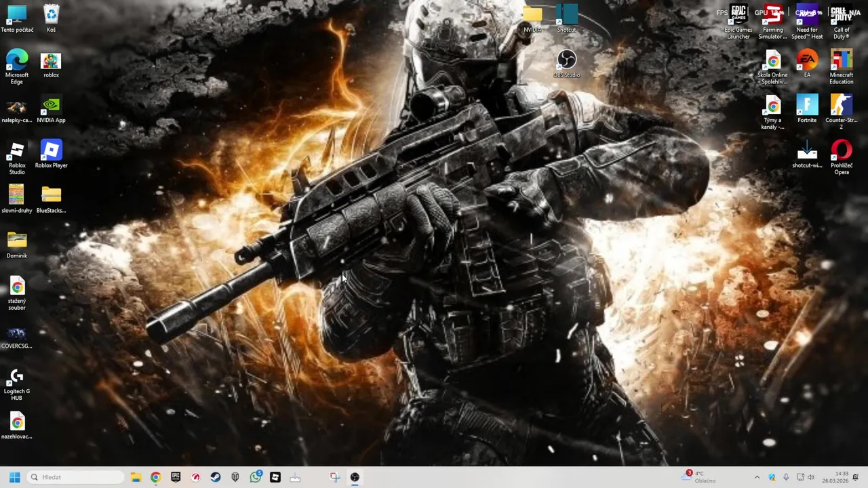Open clock showing 14:33 and date
868x488 pixels.
[x=835, y=477]
